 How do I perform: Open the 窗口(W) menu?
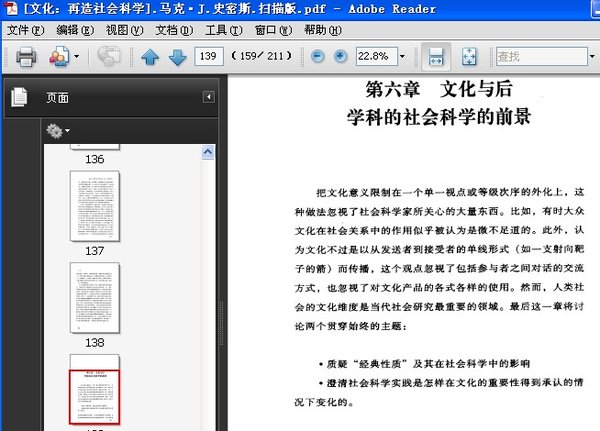tap(273, 30)
